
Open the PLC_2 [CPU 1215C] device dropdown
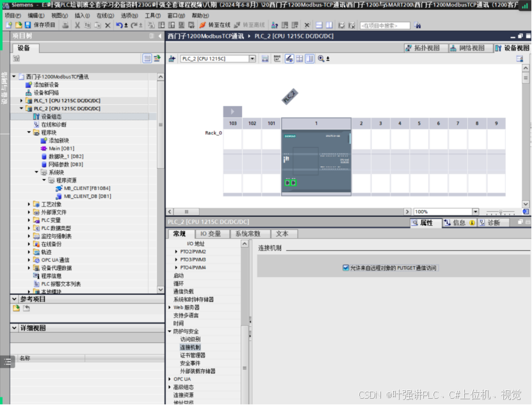[252, 59]
